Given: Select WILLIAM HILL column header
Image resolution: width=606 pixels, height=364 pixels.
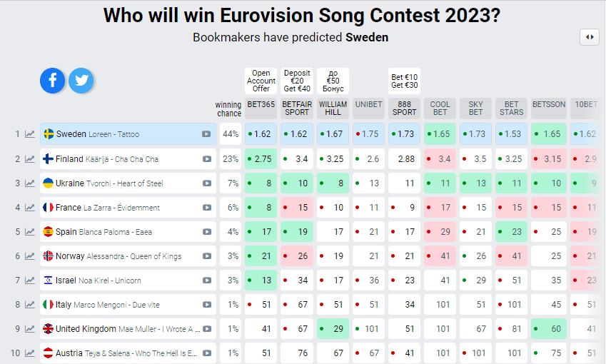Looking at the screenshot, I should [x=333, y=108].
